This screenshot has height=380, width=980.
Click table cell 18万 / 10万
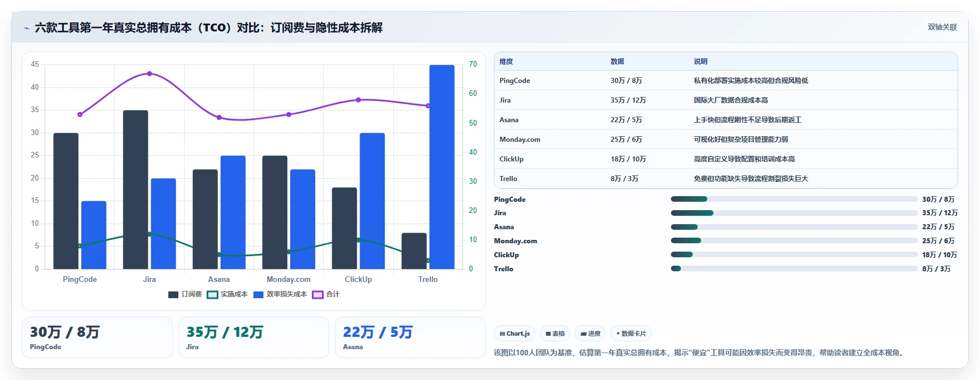[628, 159]
